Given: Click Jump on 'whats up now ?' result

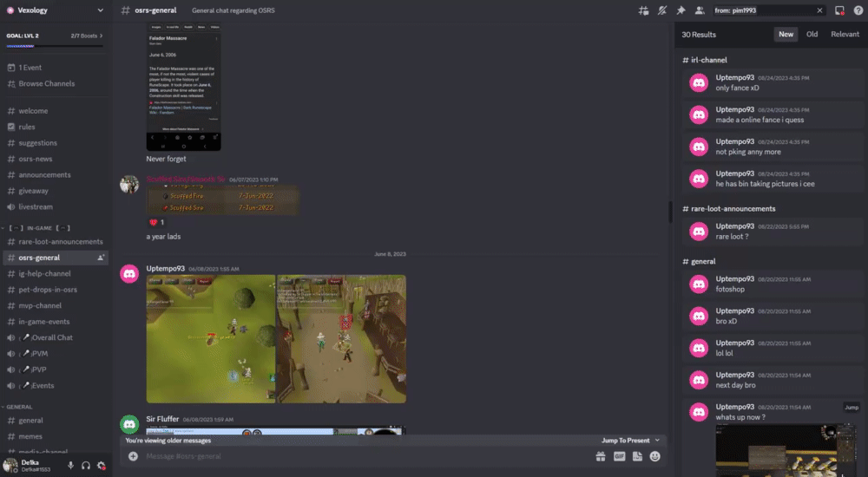Looking at the screenshot, I should (852, 408).
